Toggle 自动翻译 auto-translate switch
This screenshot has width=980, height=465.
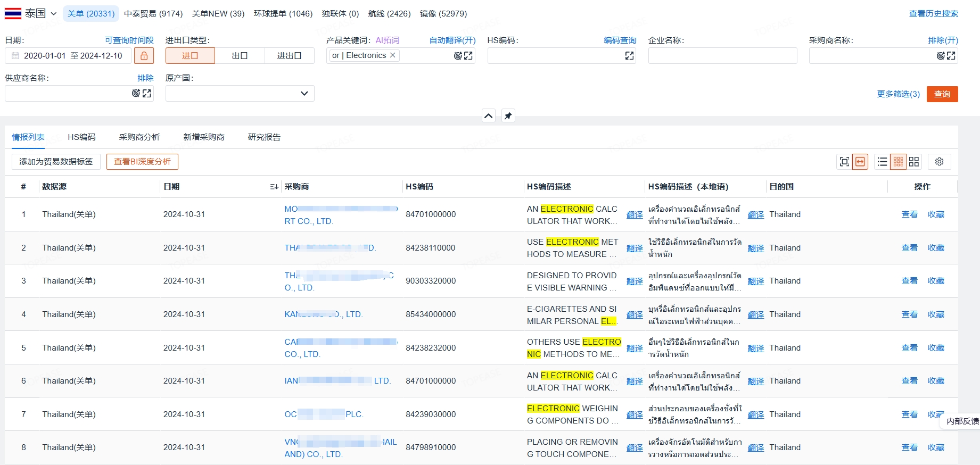pyautogui.click(x=452, y=40)
